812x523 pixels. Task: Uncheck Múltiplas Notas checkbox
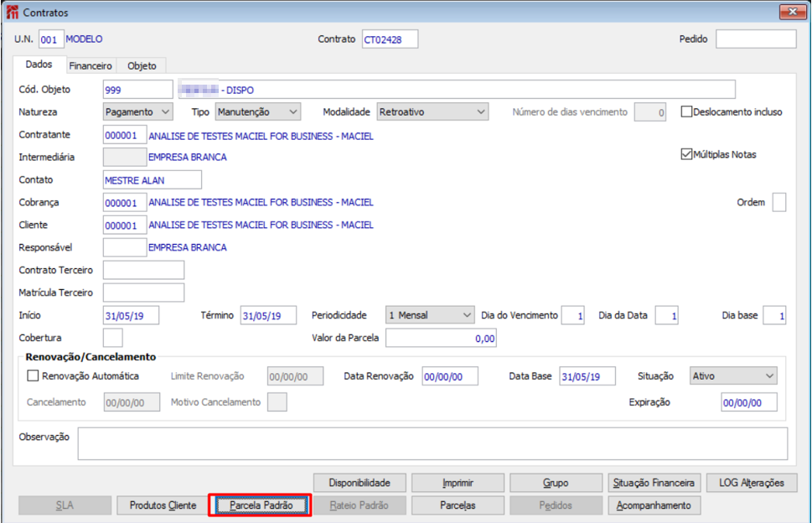tap(686, 154)
